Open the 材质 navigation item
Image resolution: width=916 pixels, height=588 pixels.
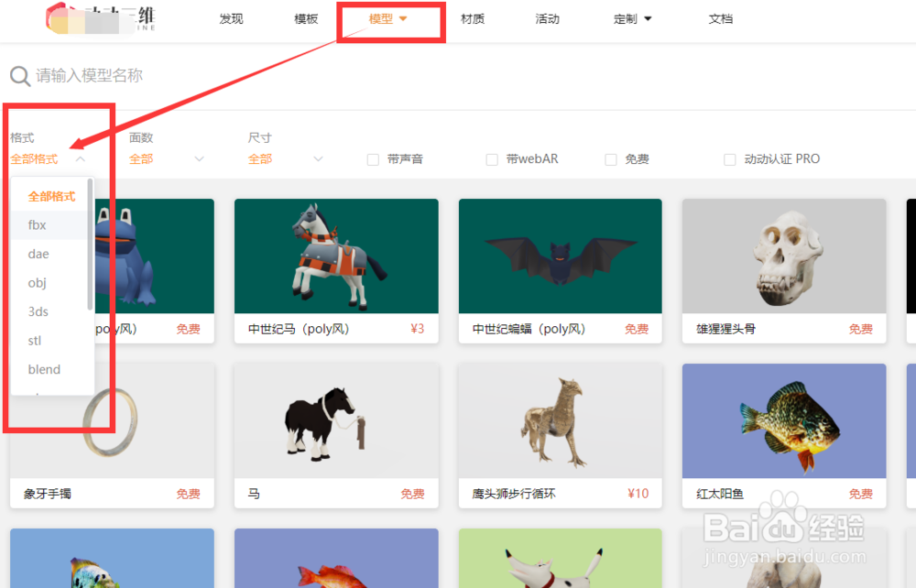(x=473, y=18)
